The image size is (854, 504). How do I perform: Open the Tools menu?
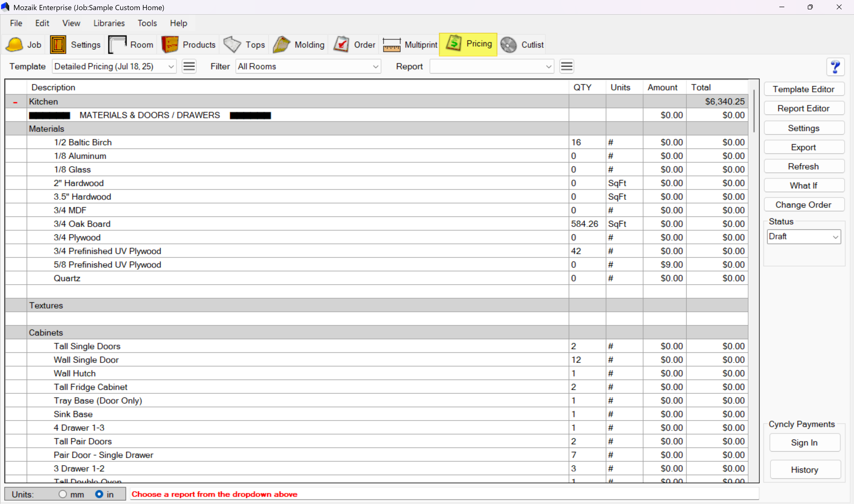point(147,23)
